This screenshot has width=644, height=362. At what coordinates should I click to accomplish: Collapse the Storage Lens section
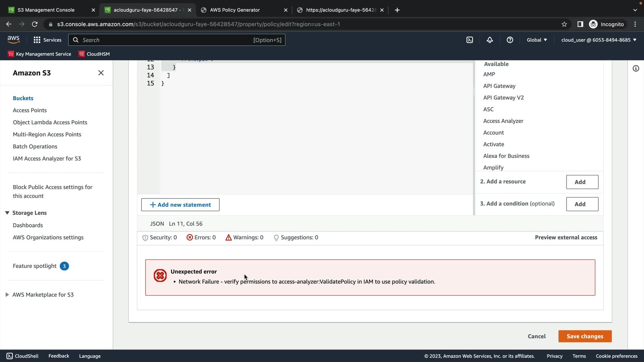(x=7, y=213)
